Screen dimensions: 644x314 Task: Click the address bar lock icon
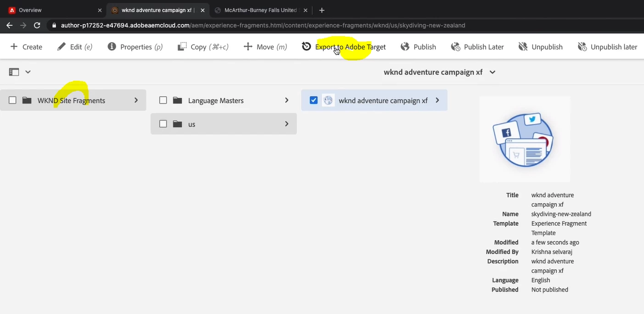click(55, 26)
